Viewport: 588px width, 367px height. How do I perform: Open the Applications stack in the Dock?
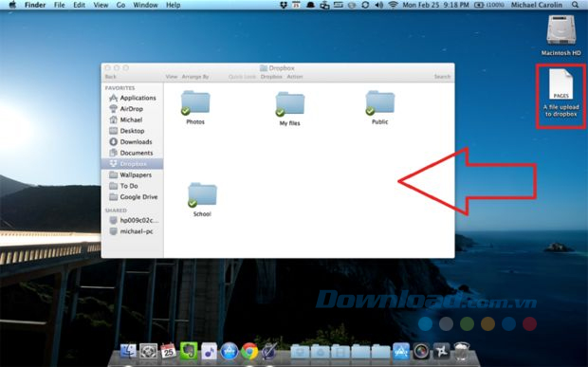401,351
